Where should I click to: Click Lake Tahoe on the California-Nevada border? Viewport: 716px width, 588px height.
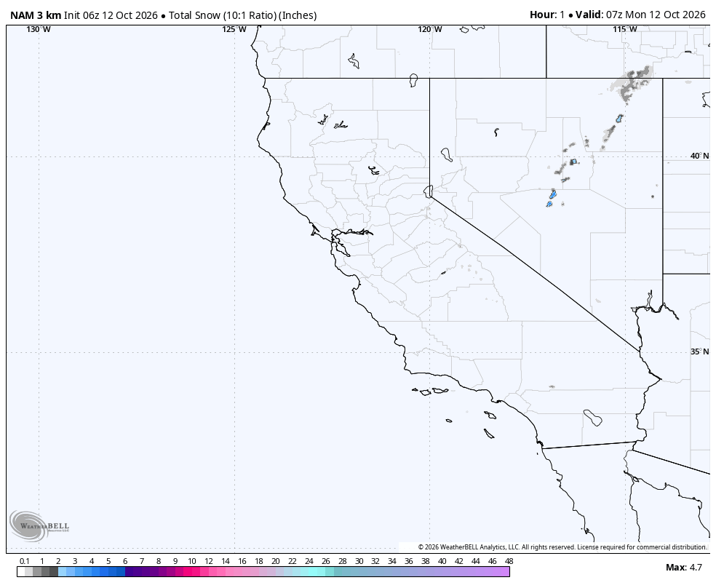428,191
